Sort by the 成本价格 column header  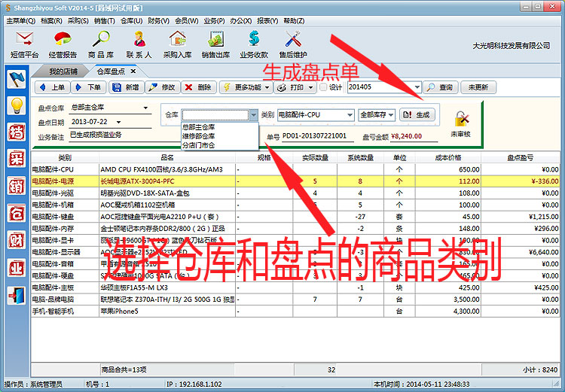pos(448,158)
